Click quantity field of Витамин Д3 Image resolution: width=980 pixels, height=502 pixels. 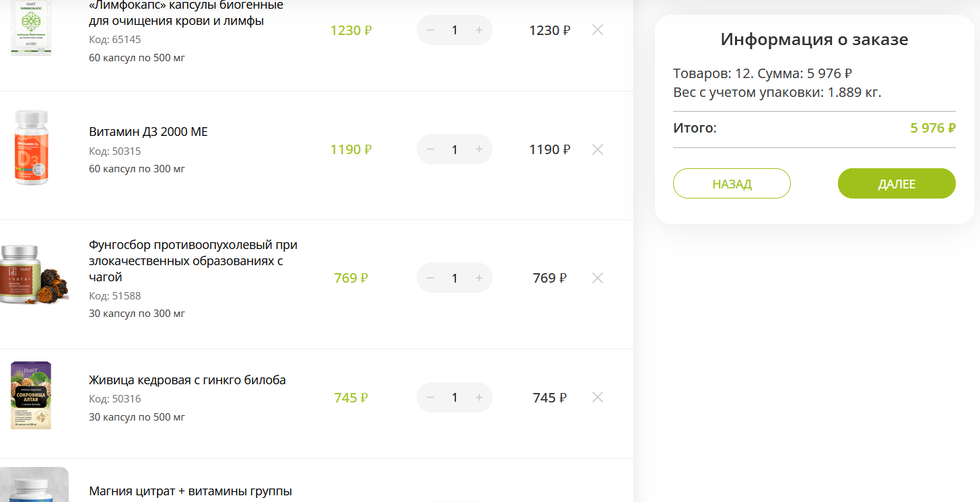(454, 149)
